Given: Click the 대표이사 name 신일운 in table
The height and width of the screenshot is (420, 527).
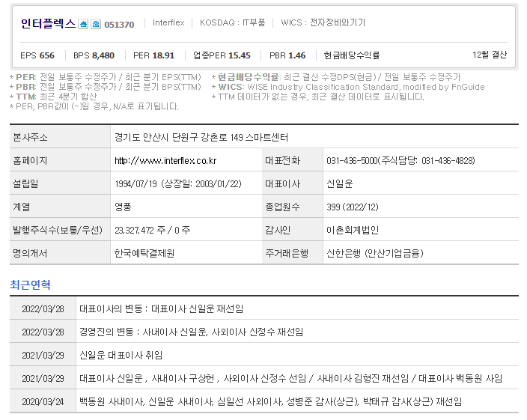Looking at the screenshot, I should 340,183.
